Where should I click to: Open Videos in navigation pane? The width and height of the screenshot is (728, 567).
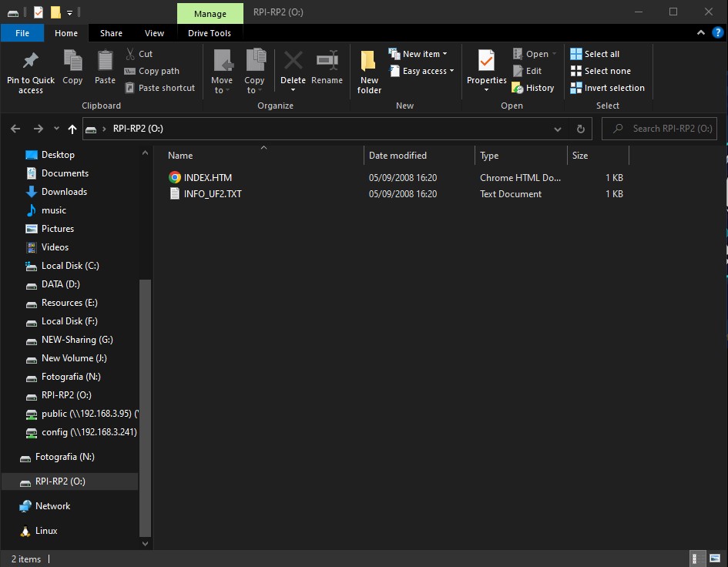click(55, 247)
